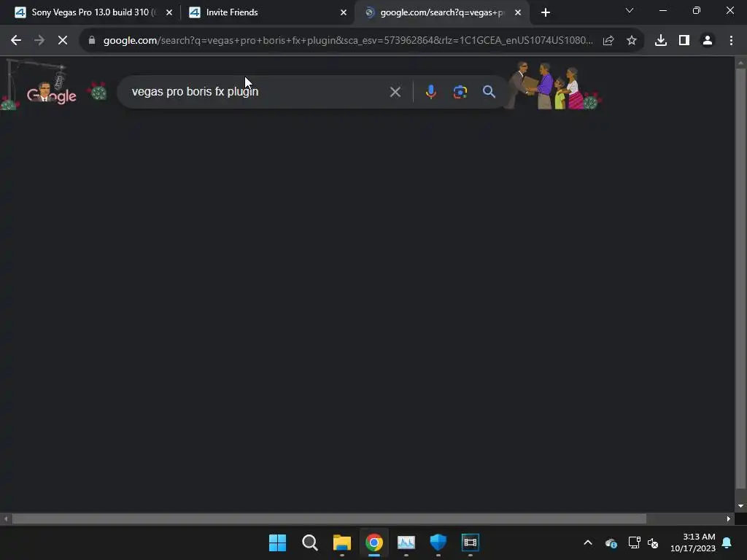Open the system monitor taskbar app
This screenshot has width=747, height=560.
point(406,542)
